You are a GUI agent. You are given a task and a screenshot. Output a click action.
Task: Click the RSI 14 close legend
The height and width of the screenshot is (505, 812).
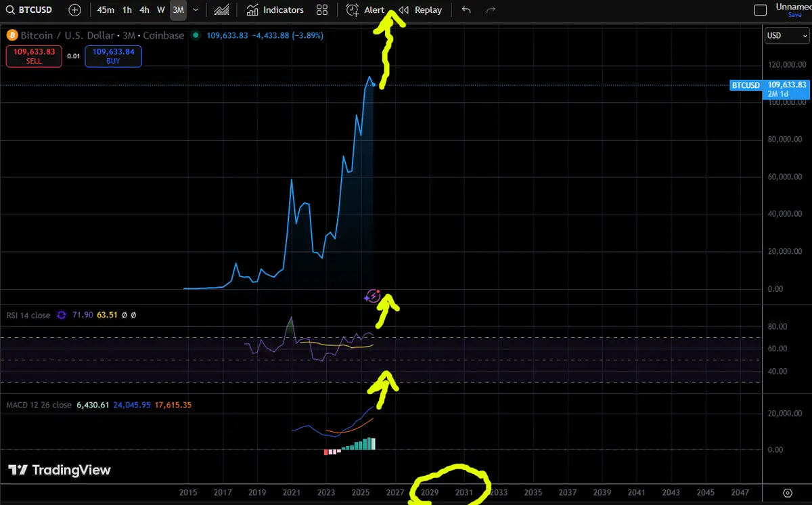(28, 315)
